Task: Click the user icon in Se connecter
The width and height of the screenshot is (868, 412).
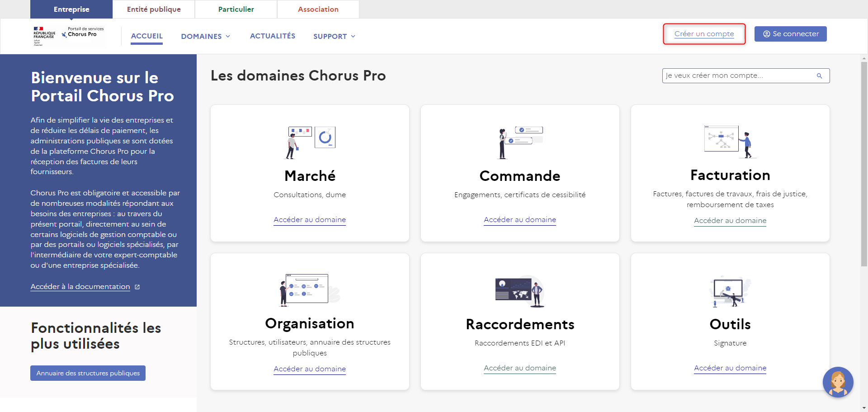Action: pyautogui.click(x=766, y=34)
